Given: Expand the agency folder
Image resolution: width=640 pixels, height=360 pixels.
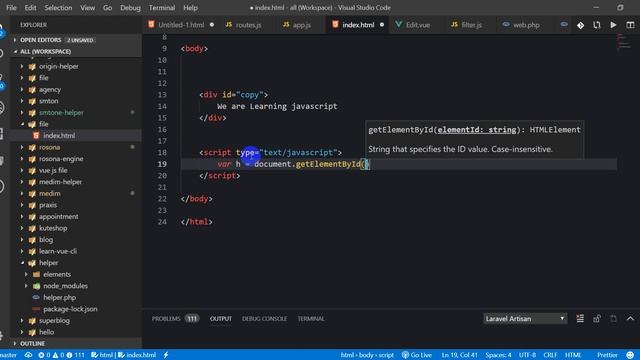Looking at the screenshot, I should pyautogui.click(x=50, y=89).
